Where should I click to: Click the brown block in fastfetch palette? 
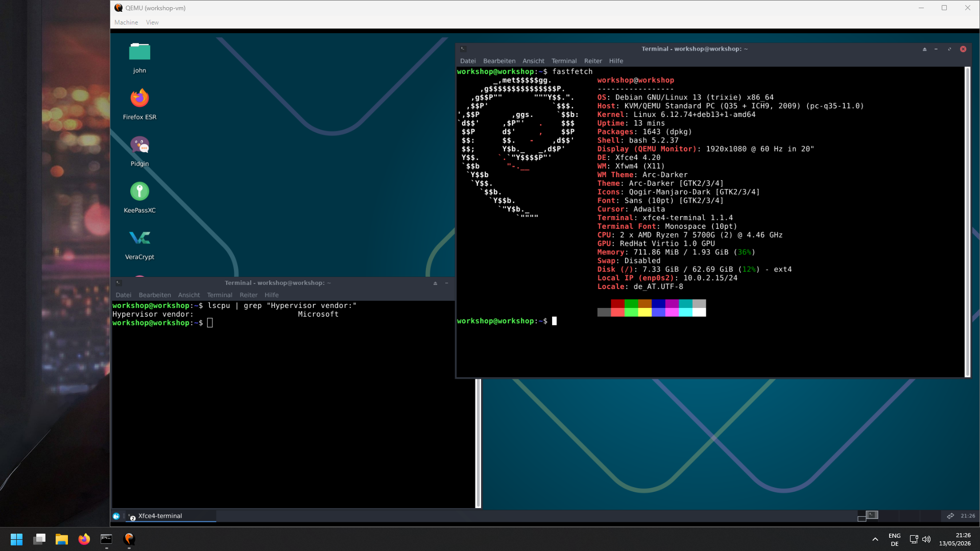click(x=645, y=303)
